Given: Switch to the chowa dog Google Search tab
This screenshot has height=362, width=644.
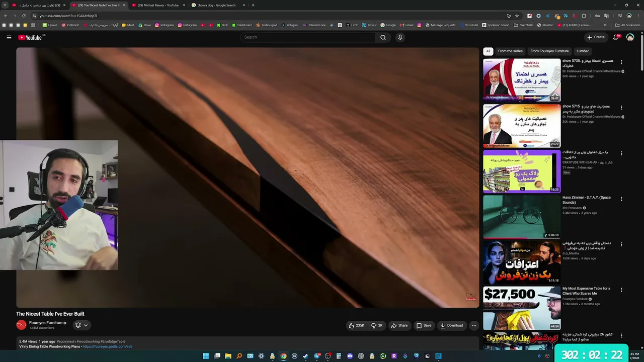Looking at the screenshot, I should (216, 5).
